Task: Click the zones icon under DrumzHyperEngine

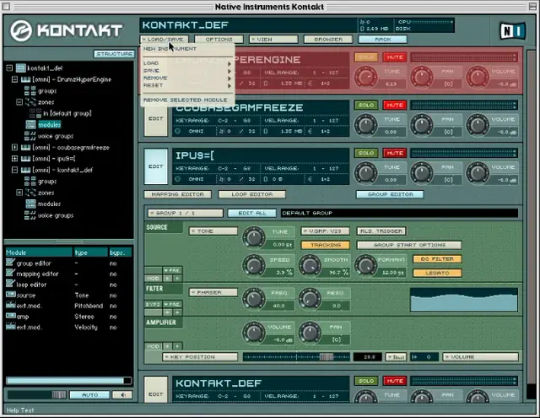Action: [30, 102]
